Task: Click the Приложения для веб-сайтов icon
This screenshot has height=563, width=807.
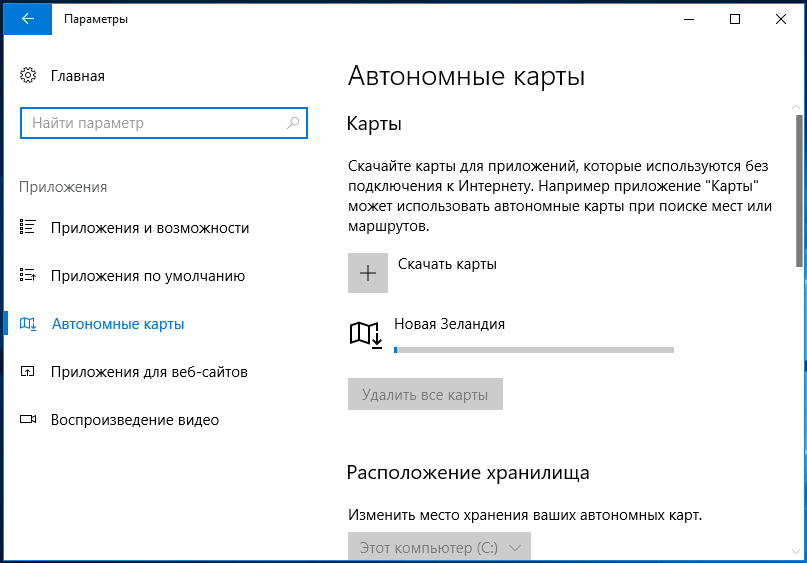Action: (28, 371)
